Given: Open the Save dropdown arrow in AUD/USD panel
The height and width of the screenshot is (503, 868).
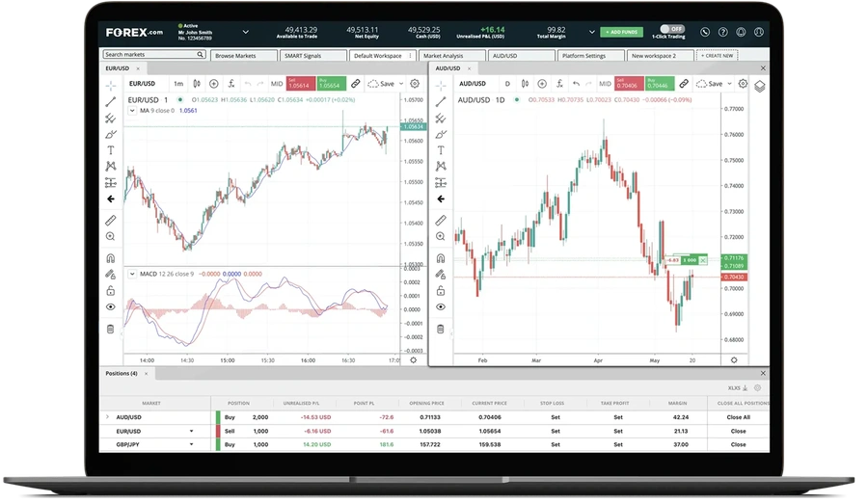Looking at the screenshot, I should click(x=730, y=84).
